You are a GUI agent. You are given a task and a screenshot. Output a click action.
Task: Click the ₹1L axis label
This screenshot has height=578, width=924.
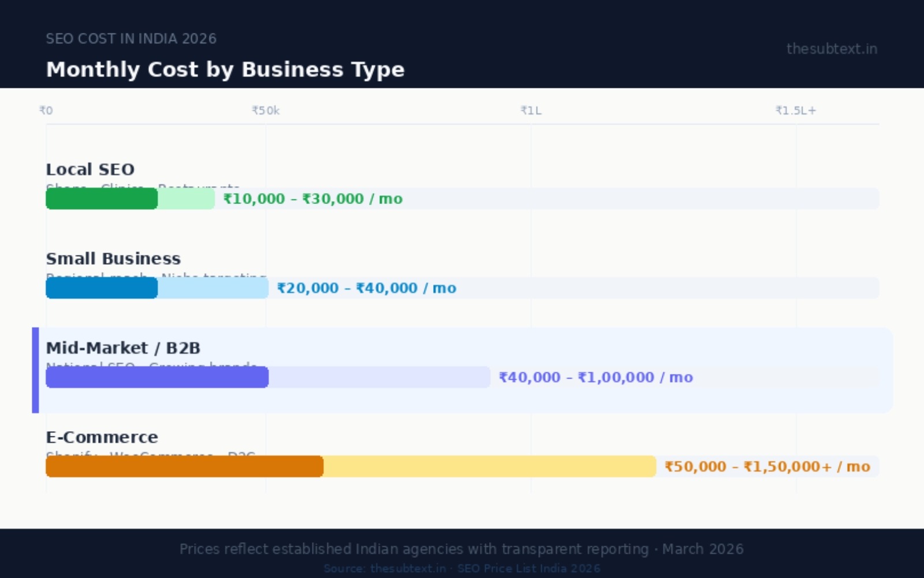[x=531, y=110]
